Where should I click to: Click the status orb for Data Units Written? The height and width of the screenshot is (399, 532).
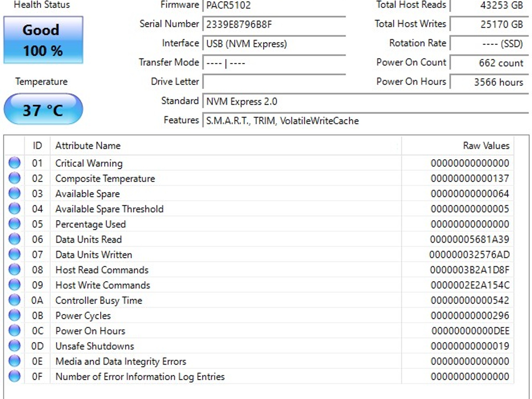tap(14, 254)
